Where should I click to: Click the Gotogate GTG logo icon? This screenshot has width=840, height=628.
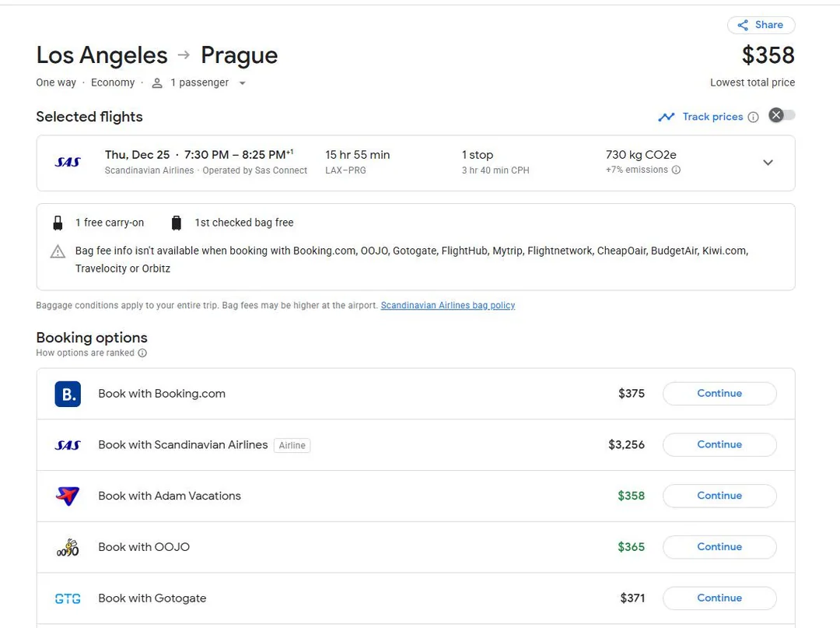point(68,598)
